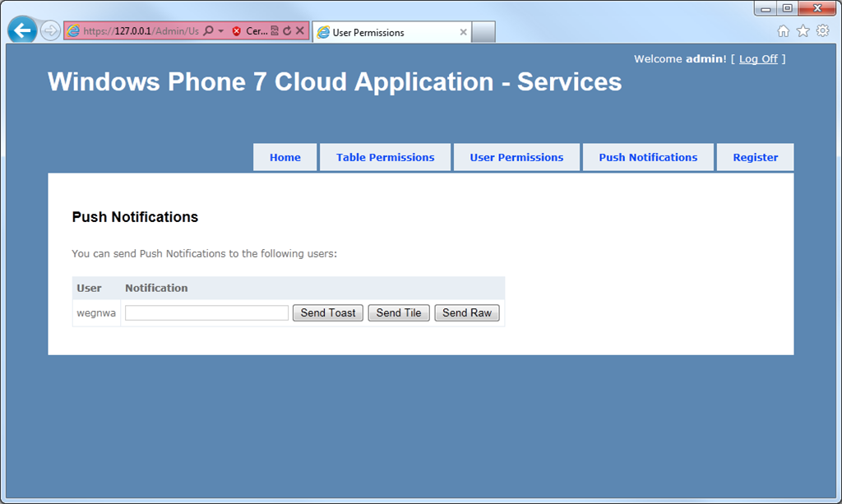Go back using the browser back arrow
This screenshot has height=504, width=842.
point(22,30)
